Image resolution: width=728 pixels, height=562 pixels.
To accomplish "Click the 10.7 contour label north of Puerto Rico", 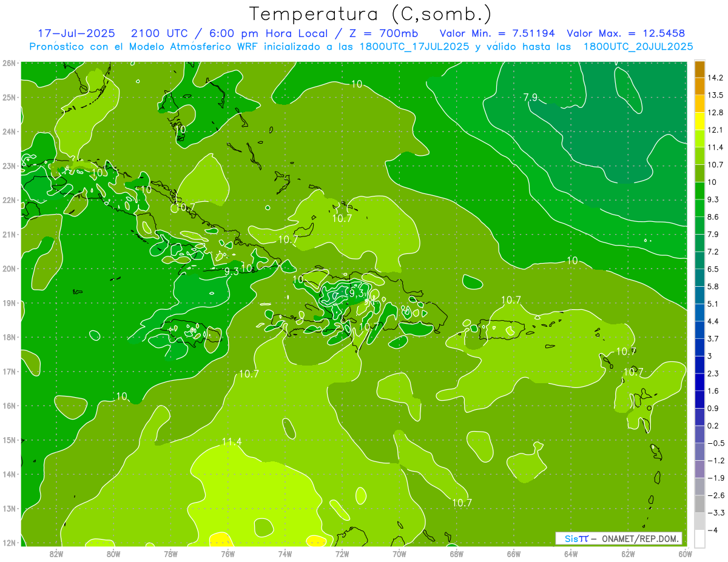I will coord(511,300).
